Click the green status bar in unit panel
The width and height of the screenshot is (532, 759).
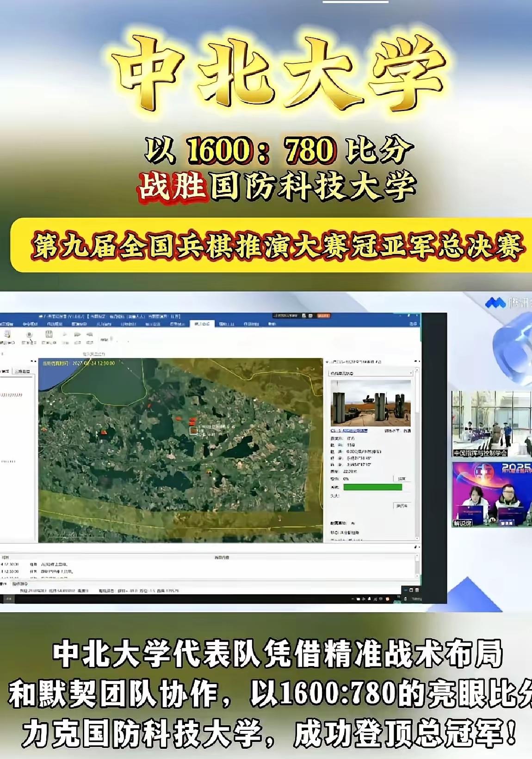click(373, 487)
